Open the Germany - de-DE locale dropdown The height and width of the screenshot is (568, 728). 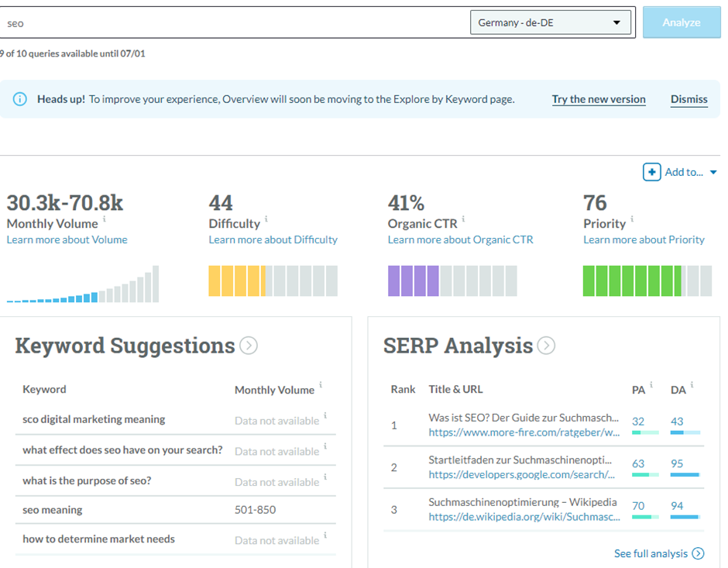[x=550, y=22]
